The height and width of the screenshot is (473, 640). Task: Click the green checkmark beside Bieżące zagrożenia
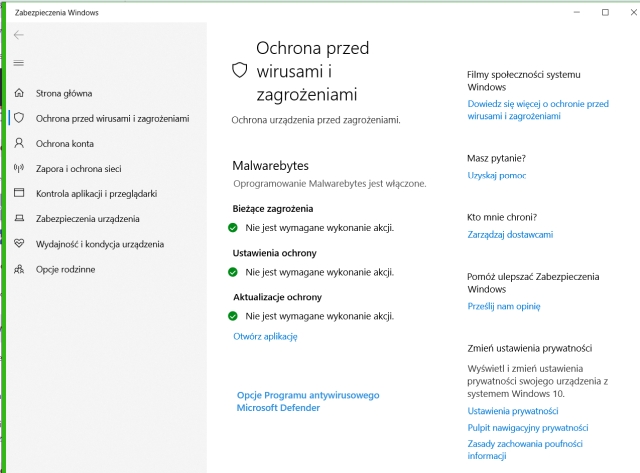[233, 228]
